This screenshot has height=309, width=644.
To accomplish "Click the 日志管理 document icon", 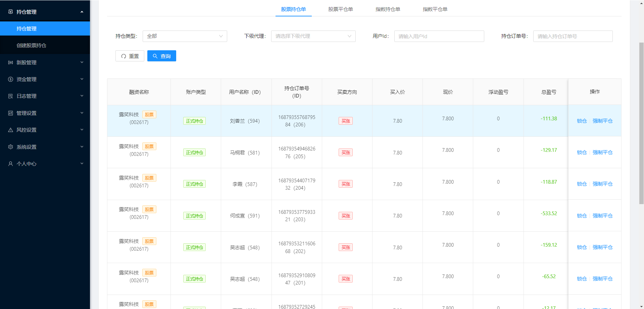I will tap(10, 96).
